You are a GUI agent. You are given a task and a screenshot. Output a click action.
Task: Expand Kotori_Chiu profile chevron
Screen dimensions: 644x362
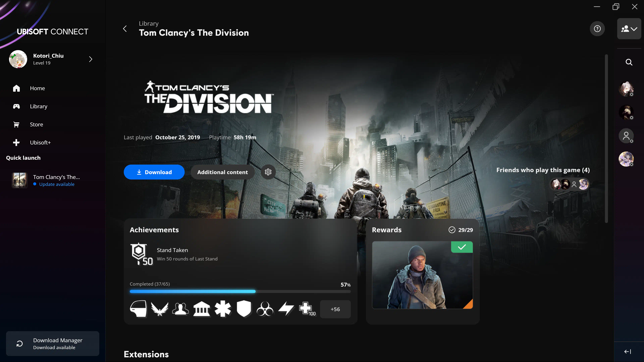[91, 59]
